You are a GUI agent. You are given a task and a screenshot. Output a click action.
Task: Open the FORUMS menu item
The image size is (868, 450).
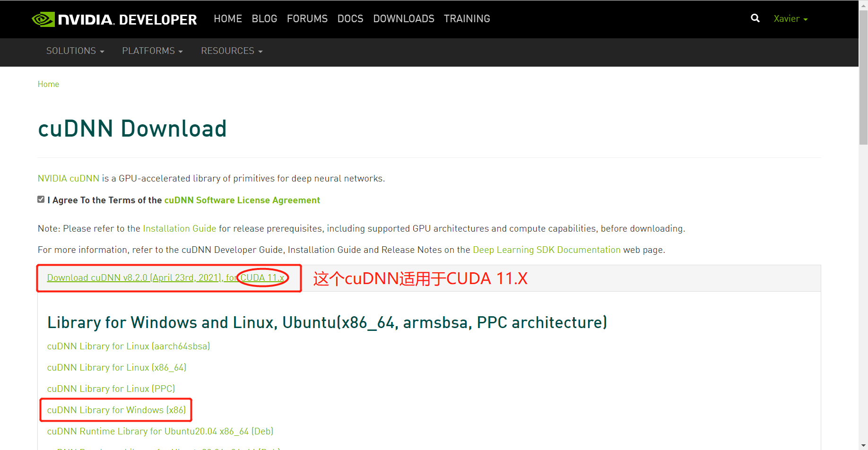[307, 19]
